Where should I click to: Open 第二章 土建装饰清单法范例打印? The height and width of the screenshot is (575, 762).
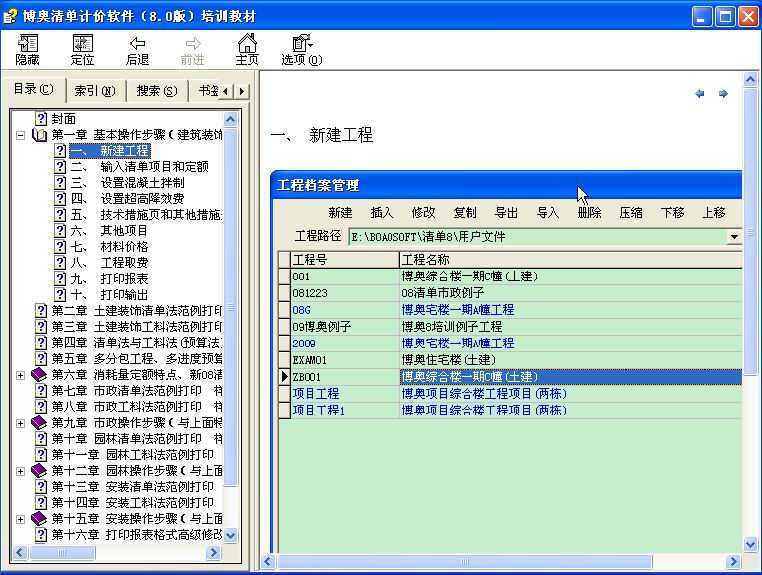pos(136,311)
